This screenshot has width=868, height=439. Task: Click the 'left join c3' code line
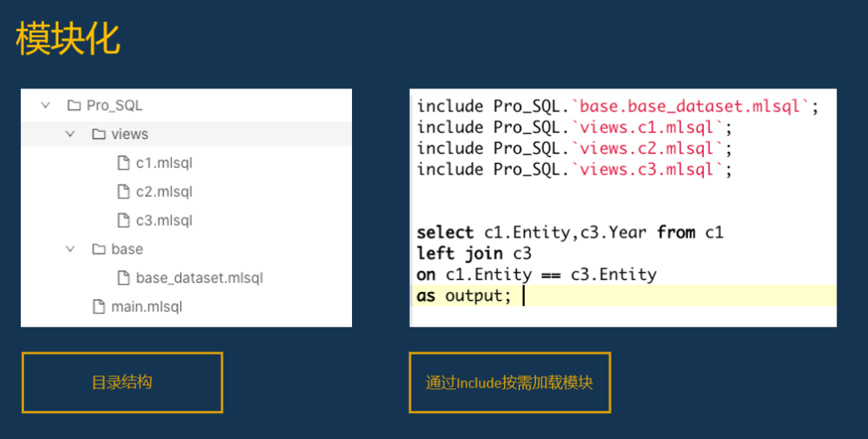(x=474, y=254)
